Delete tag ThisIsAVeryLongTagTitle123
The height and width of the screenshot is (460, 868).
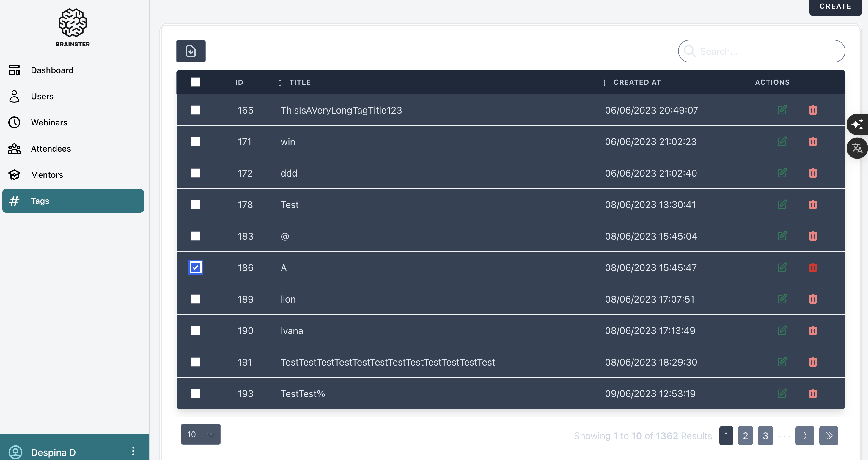coord(813,110)
